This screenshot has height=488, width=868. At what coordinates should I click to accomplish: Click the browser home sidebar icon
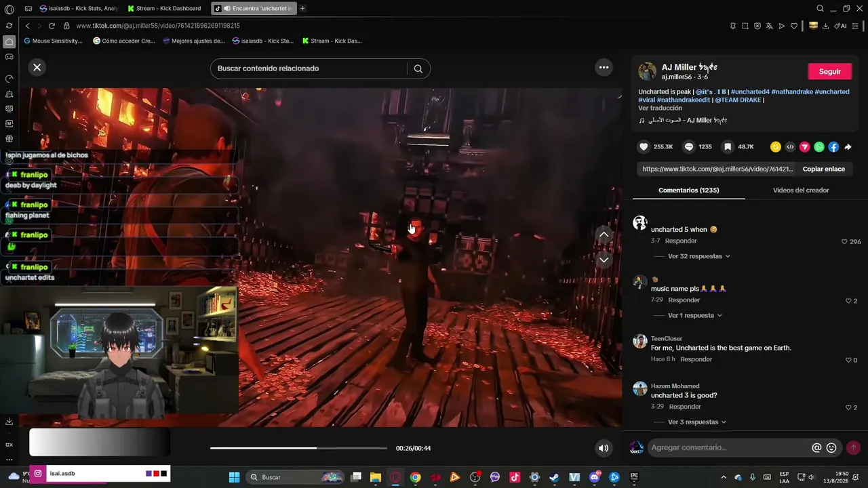[x=9, y=41]
